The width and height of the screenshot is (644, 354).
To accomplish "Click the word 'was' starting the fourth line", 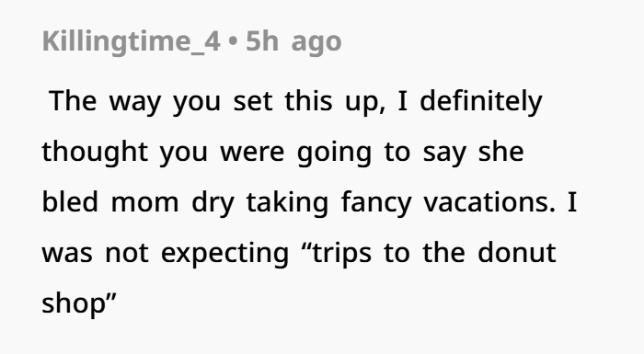I will (x=67, y=255).
